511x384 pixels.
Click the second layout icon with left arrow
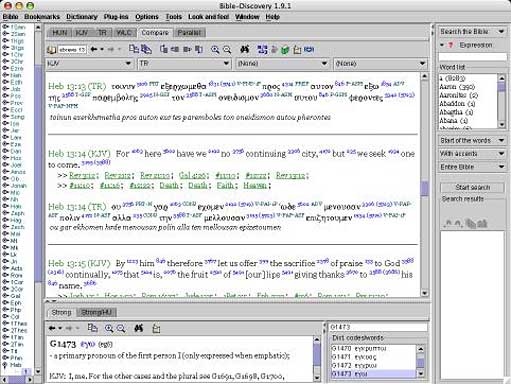175,49
